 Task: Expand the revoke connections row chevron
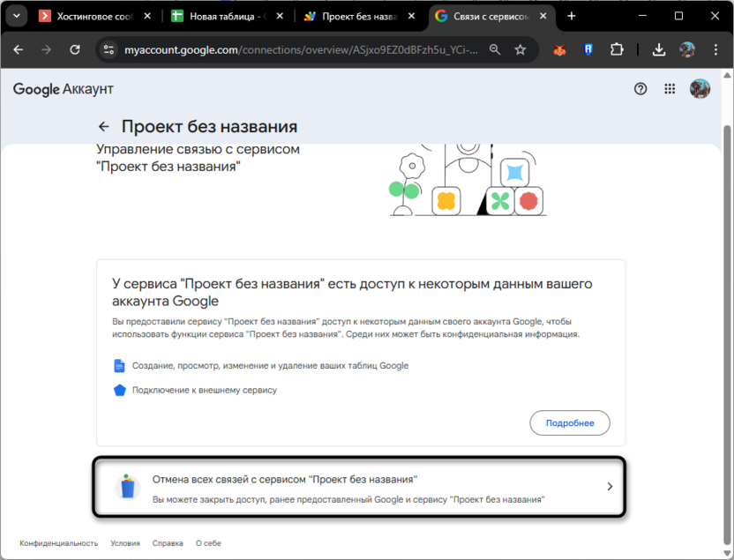click(609, 486)
